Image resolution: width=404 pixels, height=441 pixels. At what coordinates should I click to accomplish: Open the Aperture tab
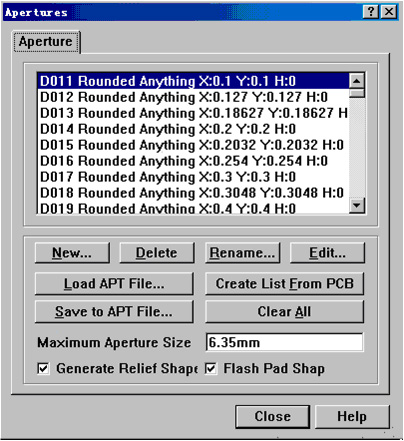46,42
